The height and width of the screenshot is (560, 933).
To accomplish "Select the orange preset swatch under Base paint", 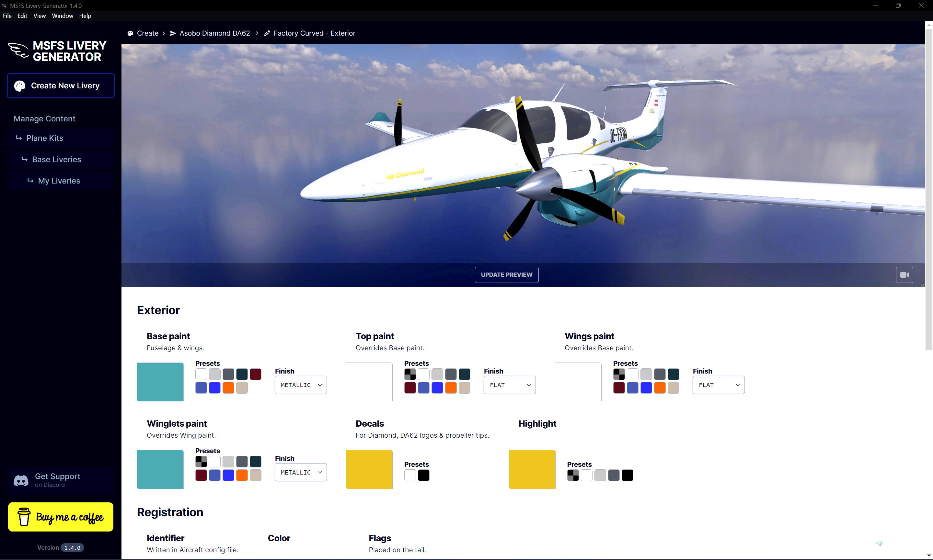I will point(228,387).
